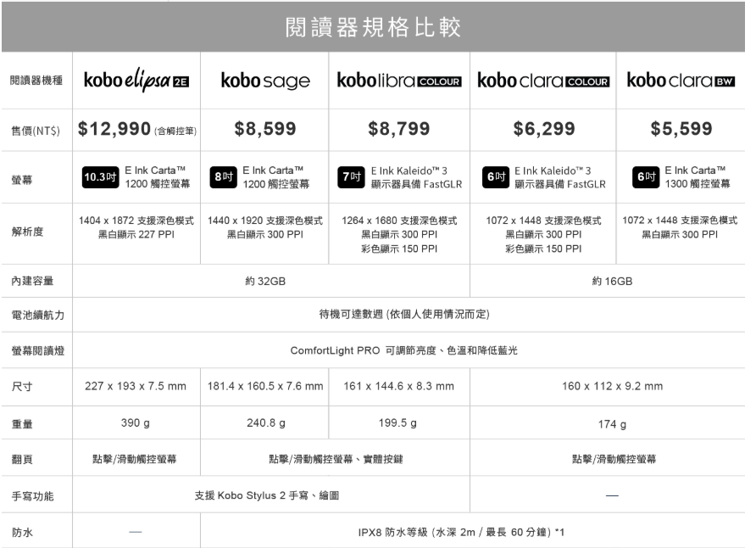Click E Ink Kaleido 3 text under Clara Colour
This screenshot has width=756, height=548.
[x=560, y=177]
